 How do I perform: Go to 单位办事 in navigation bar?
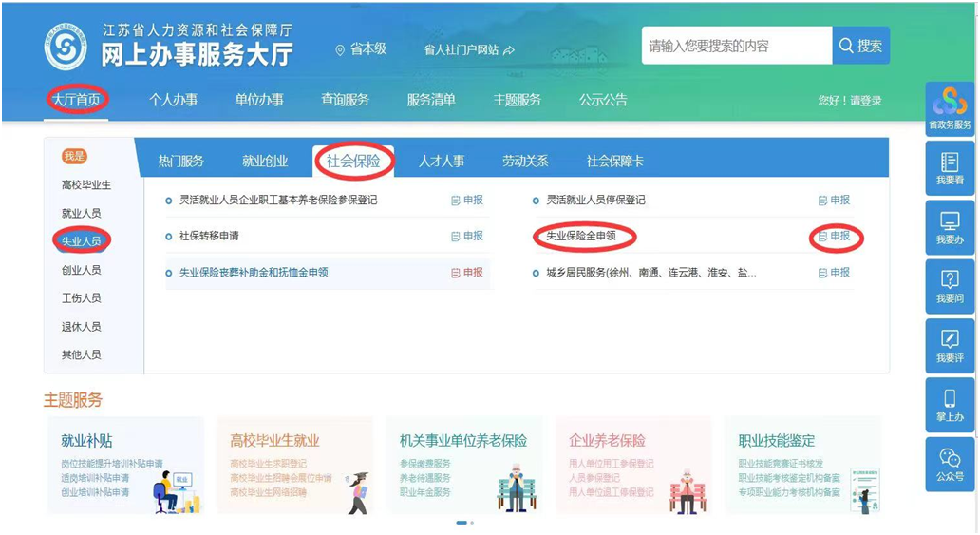259,100
